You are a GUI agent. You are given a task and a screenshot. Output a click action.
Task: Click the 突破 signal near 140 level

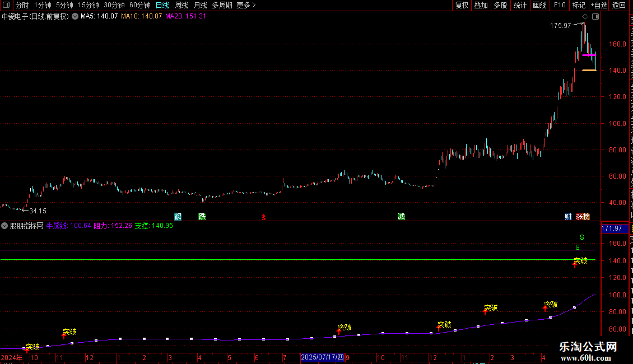pos(580,261)
